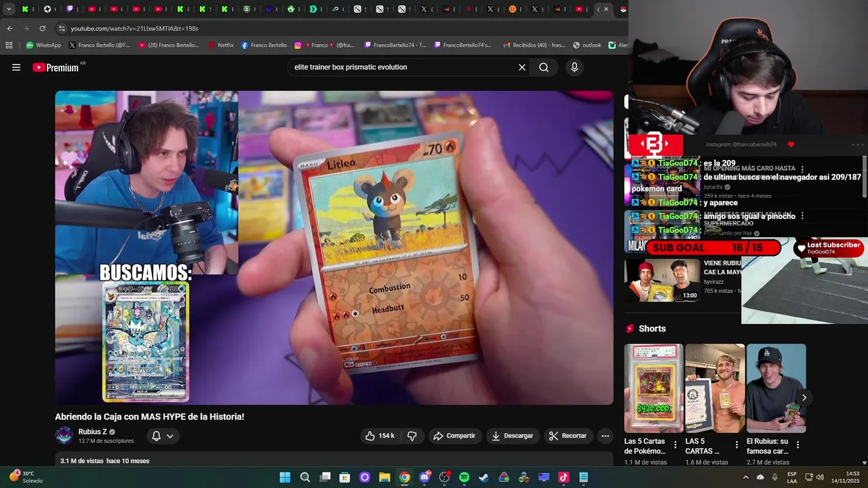Open the VIENE RUBIUS recommended video thumbnail
Screen dimensions: 868x488
pos(662,280)
